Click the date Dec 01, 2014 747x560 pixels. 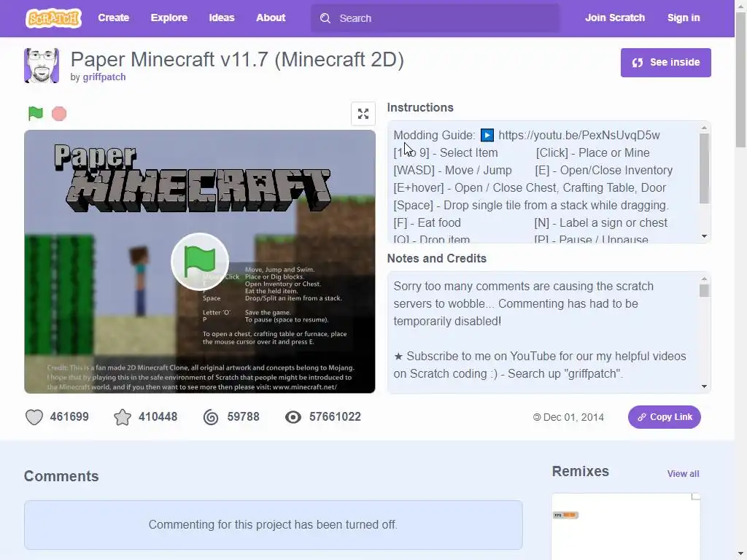point(573,418)
